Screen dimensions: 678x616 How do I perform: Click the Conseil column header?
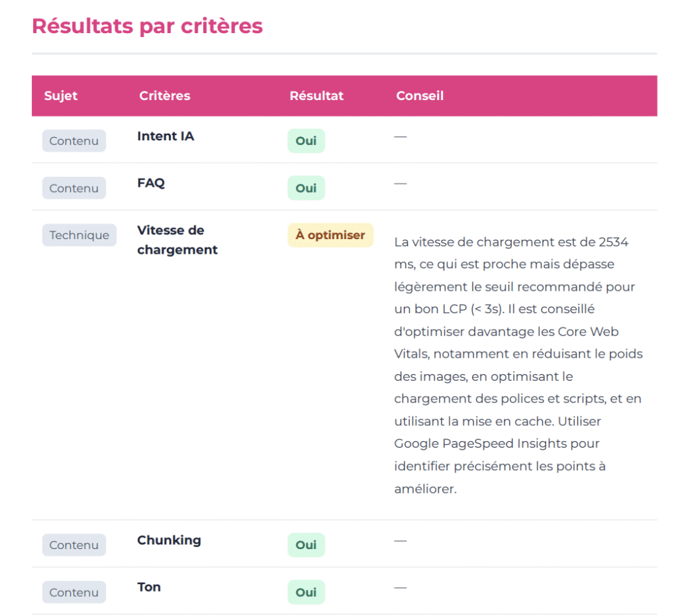[420, 95]
